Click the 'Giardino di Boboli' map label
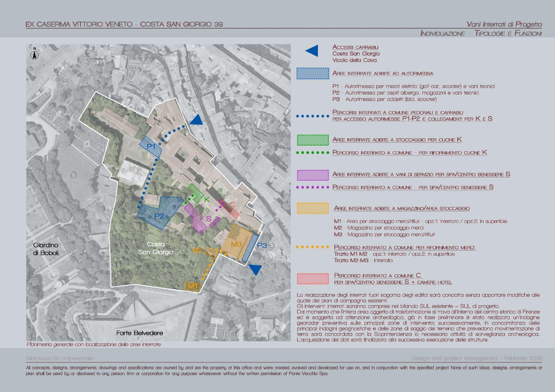The height and width of the screenshot is (392, 555). pos(46,249)
